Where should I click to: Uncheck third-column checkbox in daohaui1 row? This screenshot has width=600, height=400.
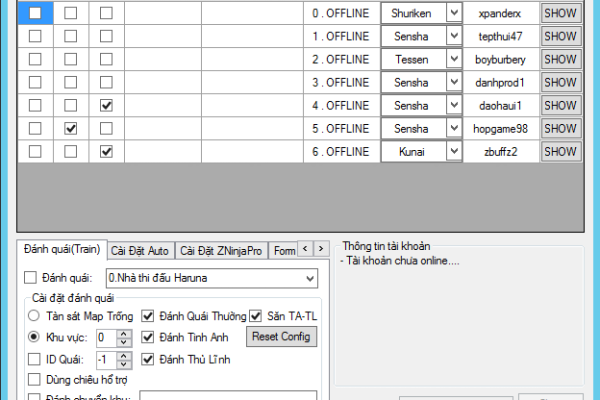coord(106,105)
